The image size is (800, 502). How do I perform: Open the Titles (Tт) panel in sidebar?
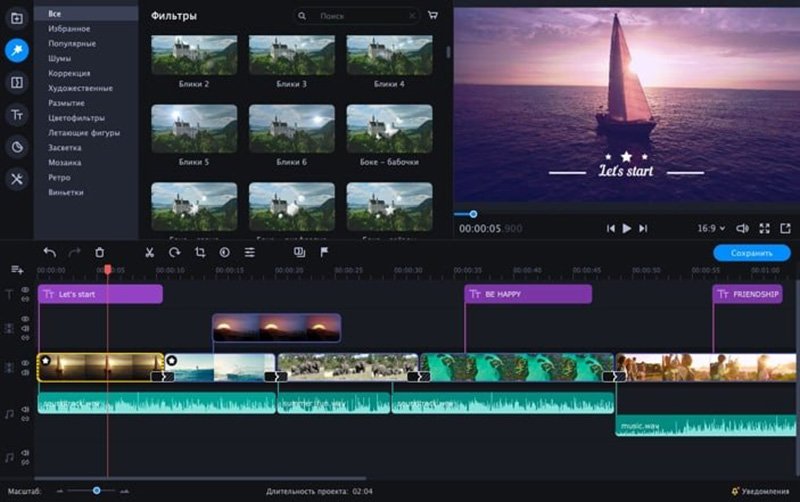pos(16,115)
